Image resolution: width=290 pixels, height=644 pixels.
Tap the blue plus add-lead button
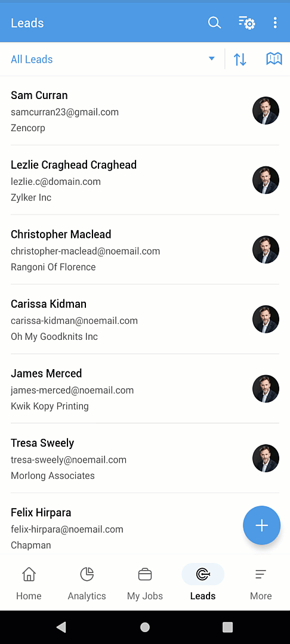click(x=262, y=525)
